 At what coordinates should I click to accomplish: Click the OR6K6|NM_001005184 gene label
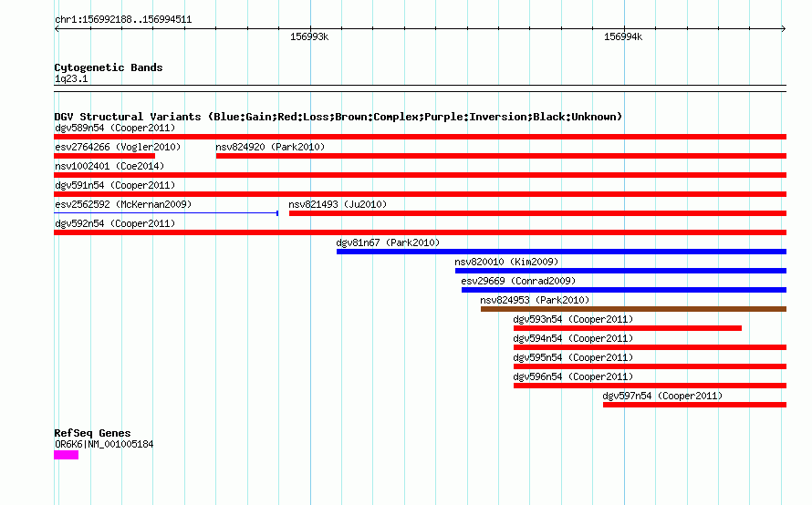104,444
